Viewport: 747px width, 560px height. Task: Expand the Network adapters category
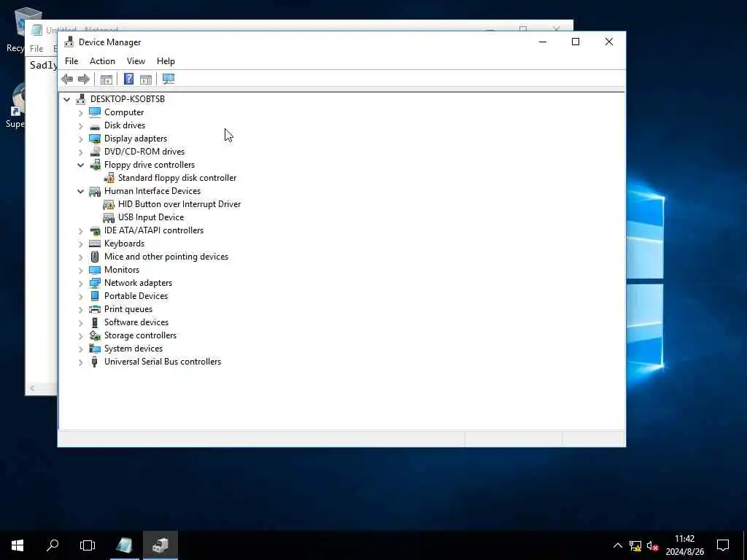tap(80, 284)
